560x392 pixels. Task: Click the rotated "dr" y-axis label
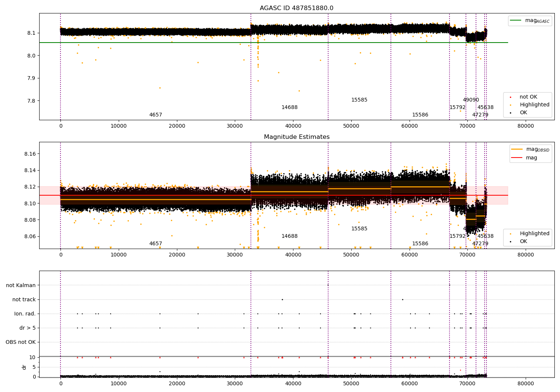24,367
